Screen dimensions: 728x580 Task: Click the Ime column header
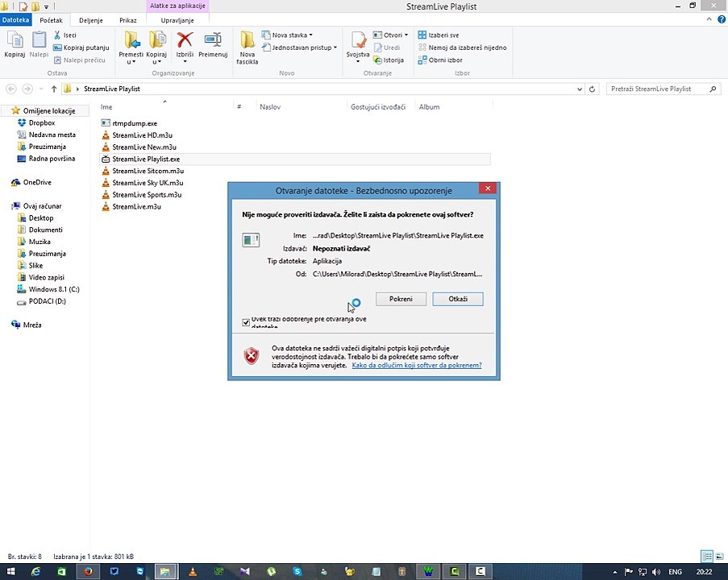[106, 106]
